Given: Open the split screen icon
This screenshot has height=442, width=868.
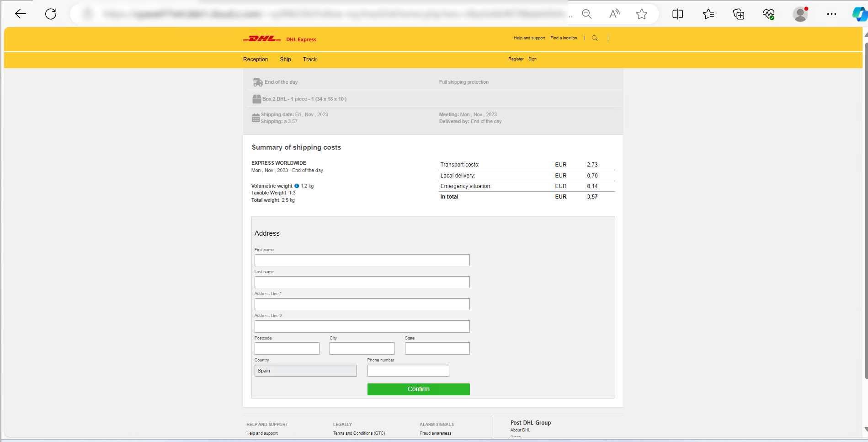Looking at the screenshot, I should coord(677,14).
